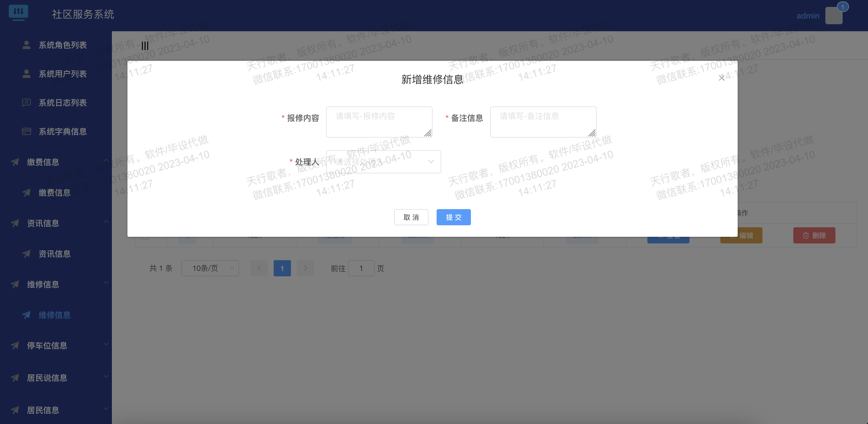Open the 系统用户列表 menu entry
This screenshot has width=868, height=424.
(x=62, y=74)
